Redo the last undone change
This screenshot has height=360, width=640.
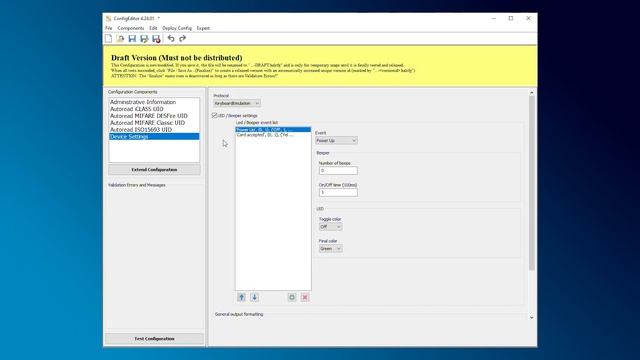click(x=182, y=38)
